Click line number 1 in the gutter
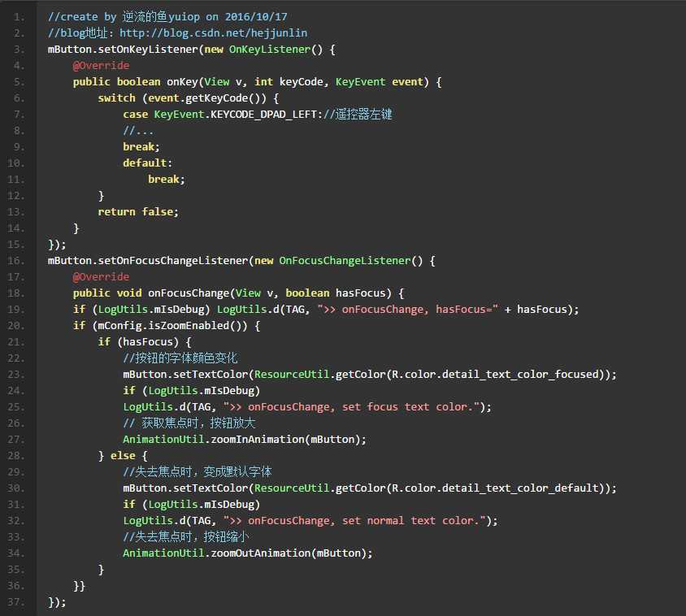686x616 pixels. click(x=19, y=17)
